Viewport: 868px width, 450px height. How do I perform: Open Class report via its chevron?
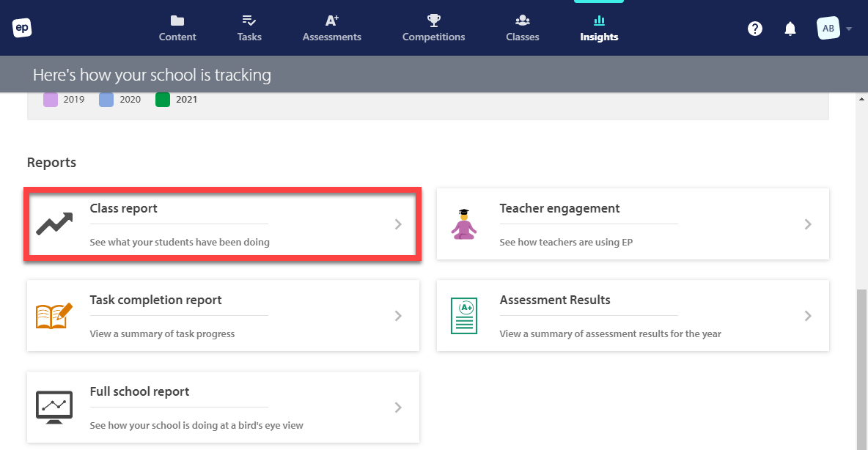(398, 224)
